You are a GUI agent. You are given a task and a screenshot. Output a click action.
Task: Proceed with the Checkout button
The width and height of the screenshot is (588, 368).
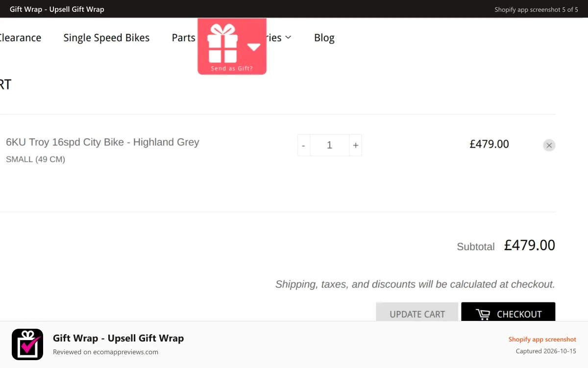[x=508, y=312]
